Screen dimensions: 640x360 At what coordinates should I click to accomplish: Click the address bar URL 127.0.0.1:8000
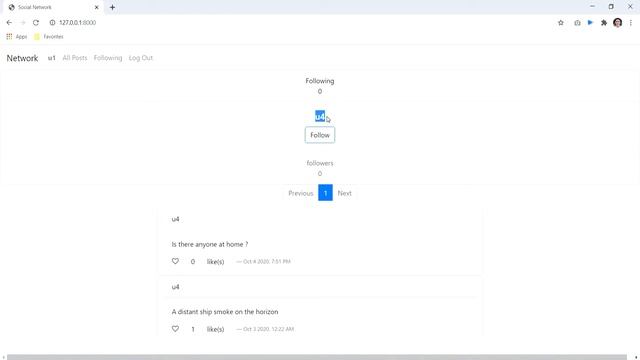point(78,23)
